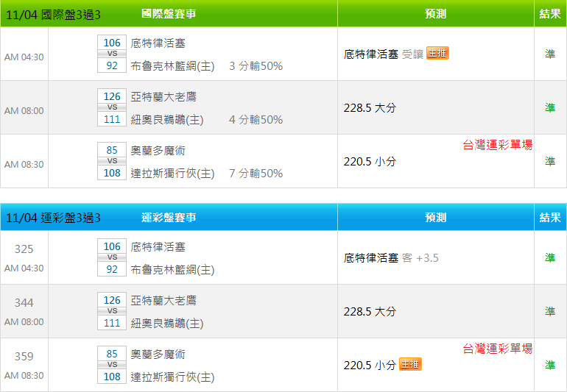
Task: Select the 國際盤賽事 column header
Action: [169, 14]
